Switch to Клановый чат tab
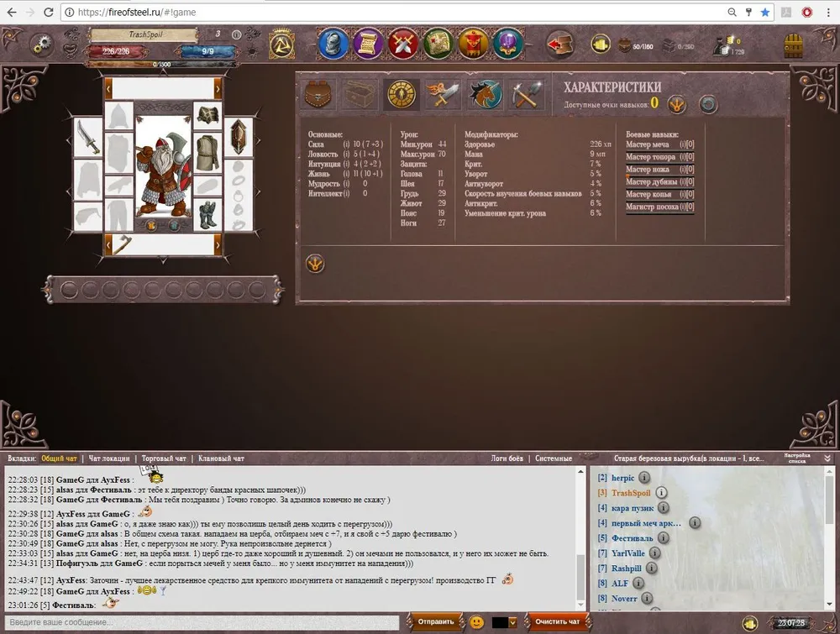 point(221,458)
